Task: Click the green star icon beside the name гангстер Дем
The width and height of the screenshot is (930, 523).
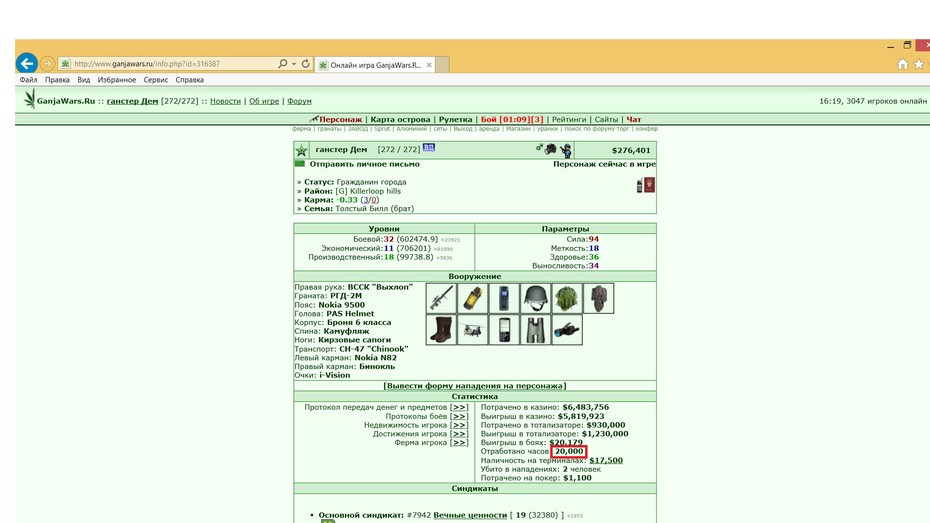Action: (x=301, y=151)
